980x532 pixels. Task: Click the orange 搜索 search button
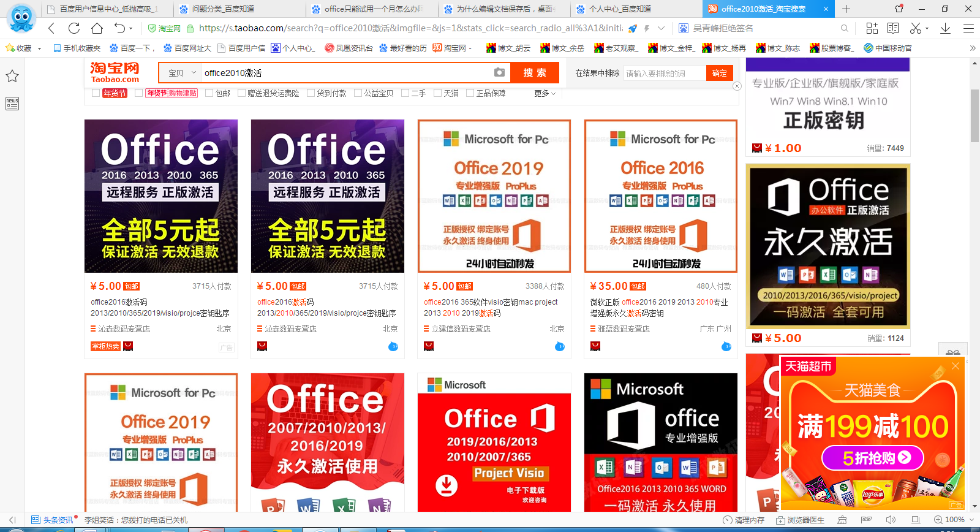(x=534, y=72)
